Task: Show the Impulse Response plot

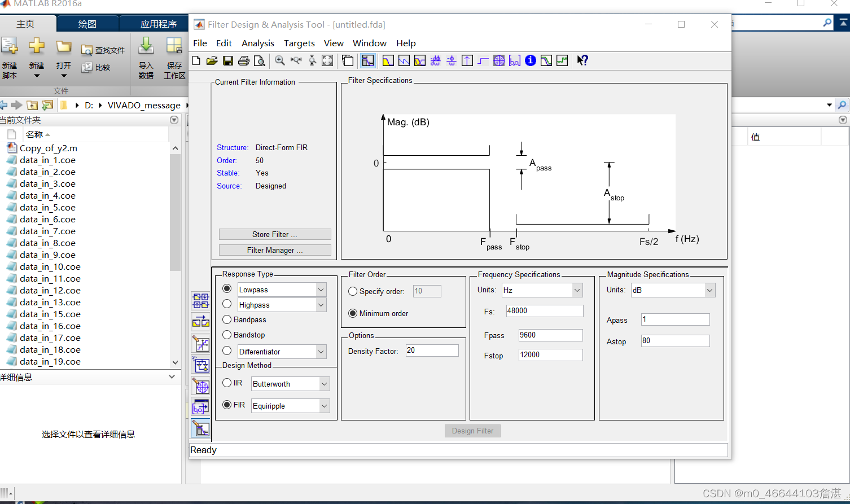Action: click(467, 60)
